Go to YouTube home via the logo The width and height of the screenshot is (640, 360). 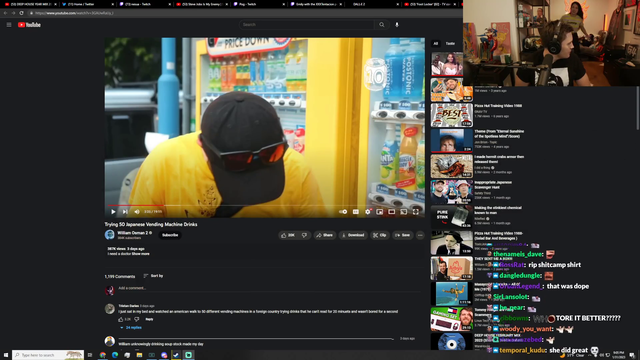(x=29, y=25)
